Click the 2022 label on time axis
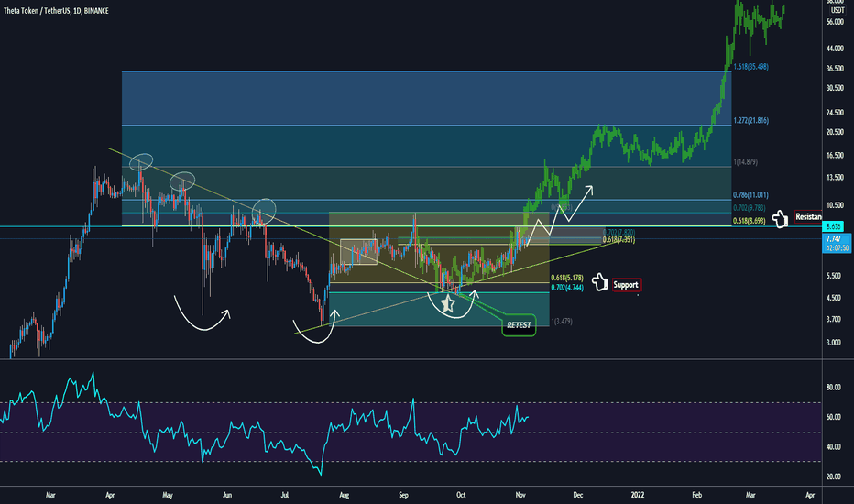 click(x=637, y=495)
